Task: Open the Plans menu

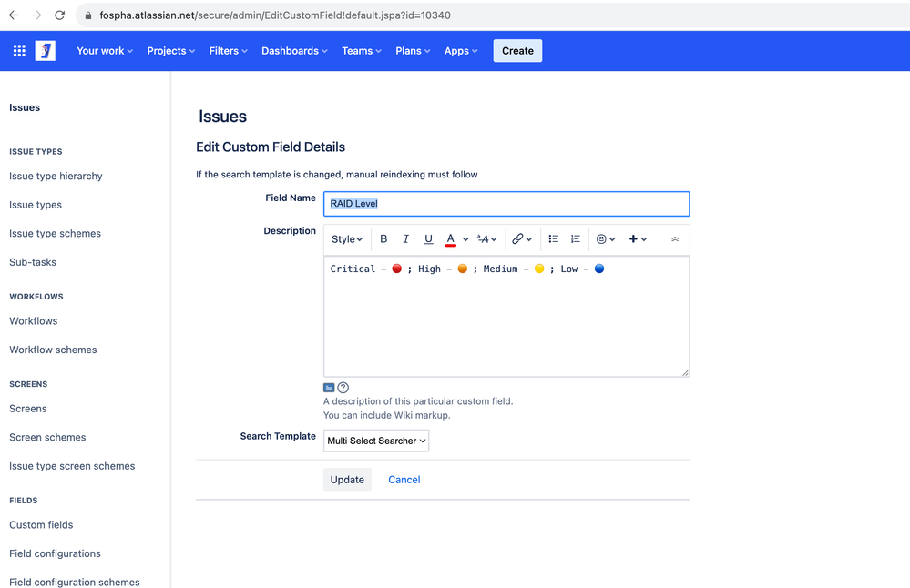Action: click(413, 51)
